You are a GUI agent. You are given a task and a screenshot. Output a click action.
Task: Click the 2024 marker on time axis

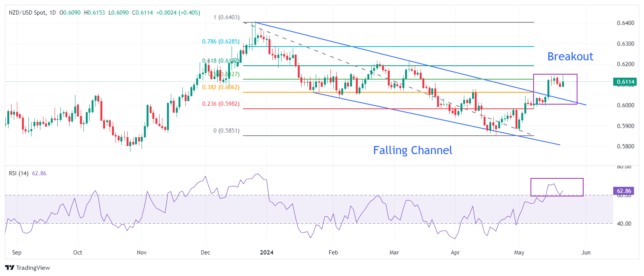click(x=267, y=253)
